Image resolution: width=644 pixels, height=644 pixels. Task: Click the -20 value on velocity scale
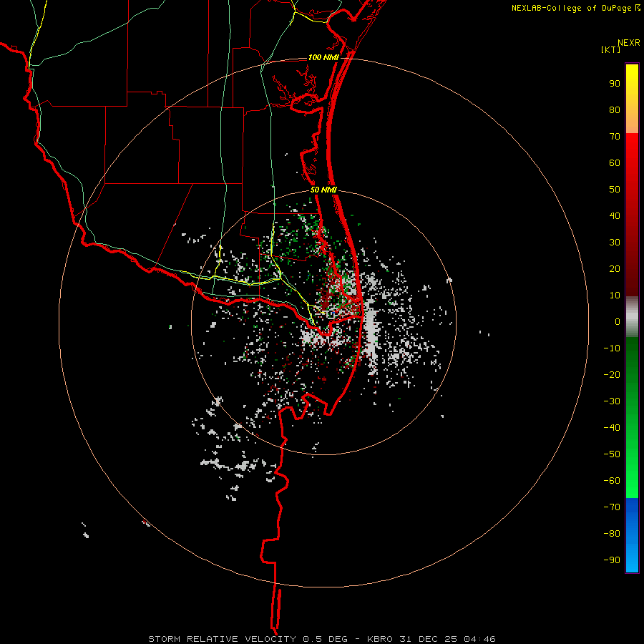[x=612, y=374]
